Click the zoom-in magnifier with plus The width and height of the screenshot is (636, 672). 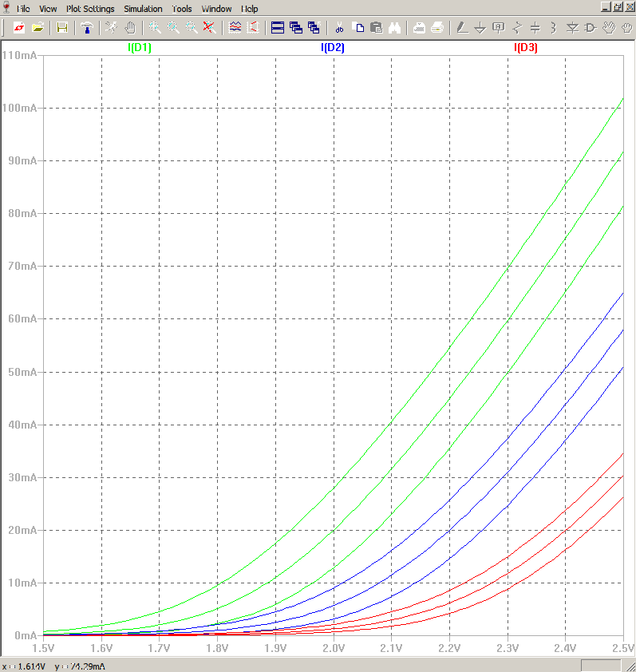(x=155, y=28)
